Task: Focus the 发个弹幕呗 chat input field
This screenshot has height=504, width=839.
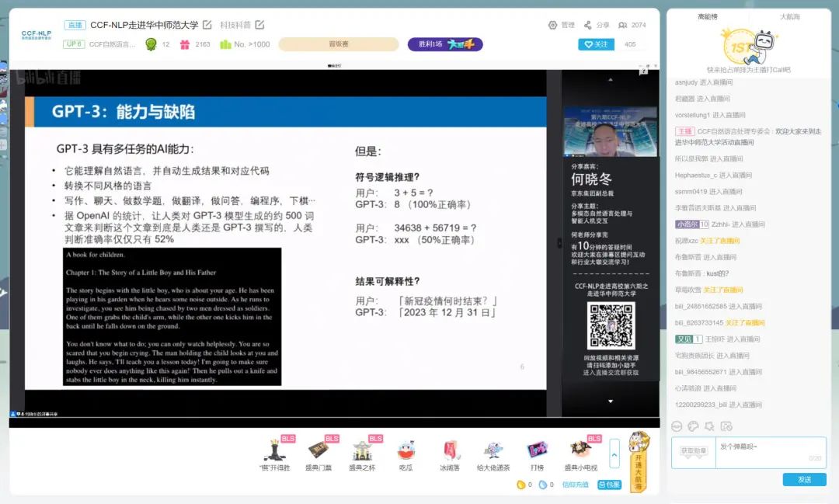Action: click(x=771, y=453)
